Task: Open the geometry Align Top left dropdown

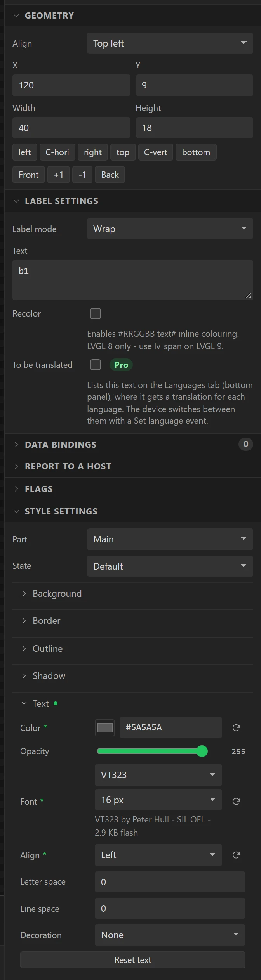Action: pyautogui.click(x=170, y=43)
